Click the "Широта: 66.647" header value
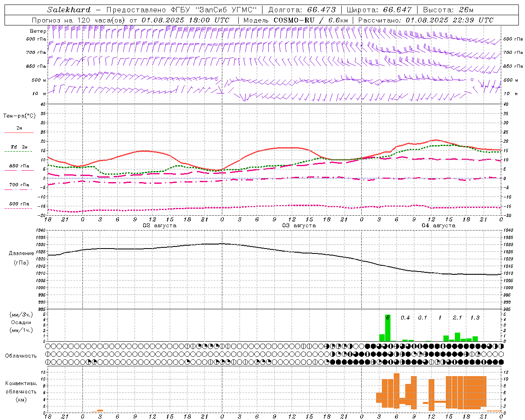This screenshot has height=420, width=525. (x=379, y=10)
